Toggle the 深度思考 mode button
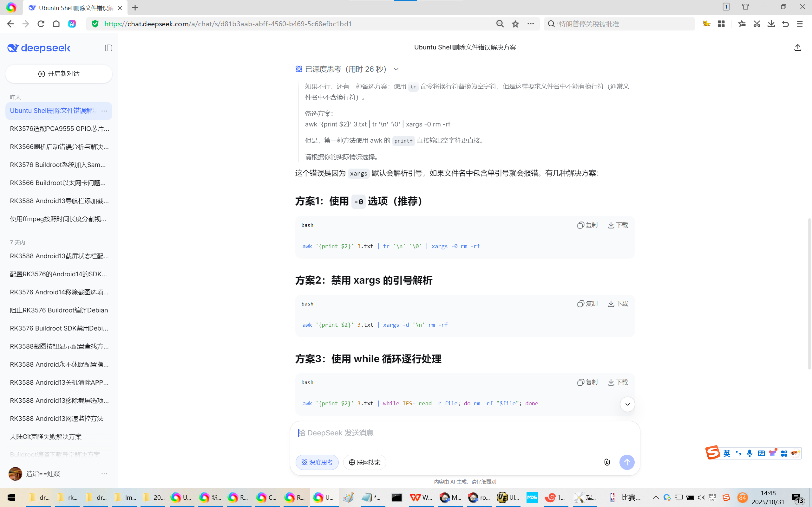 tap(317, 462)
